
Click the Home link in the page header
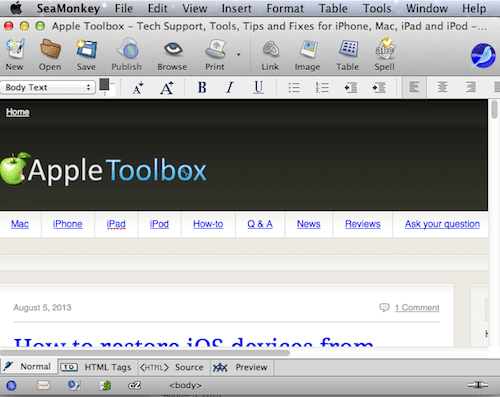pyautogui.click(x=18, y=112)
